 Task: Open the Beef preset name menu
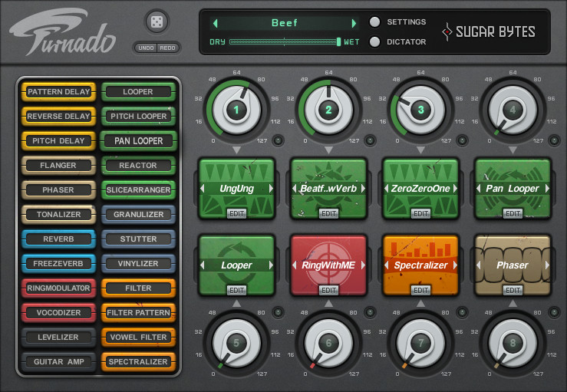click(285, 23)
